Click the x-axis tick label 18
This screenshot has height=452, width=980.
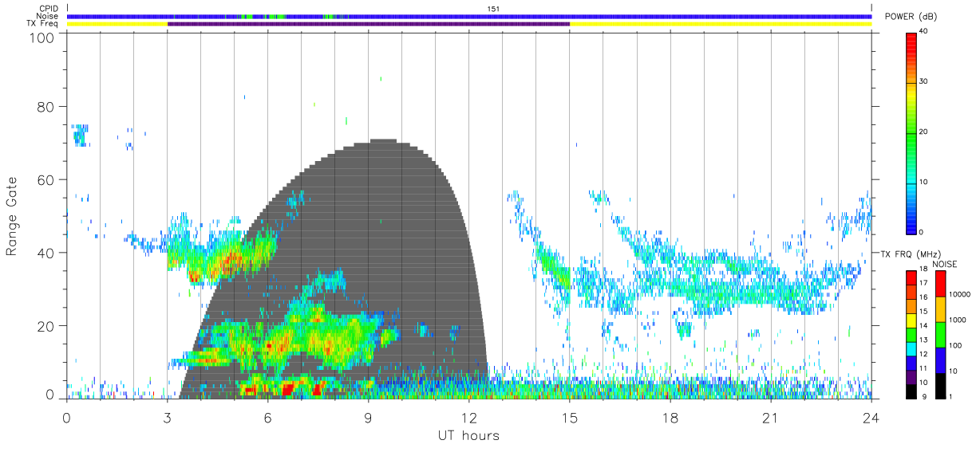tap(670, 417)
